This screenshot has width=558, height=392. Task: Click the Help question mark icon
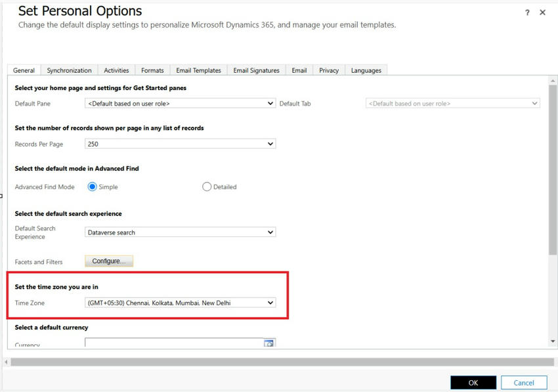coord(527,12)
